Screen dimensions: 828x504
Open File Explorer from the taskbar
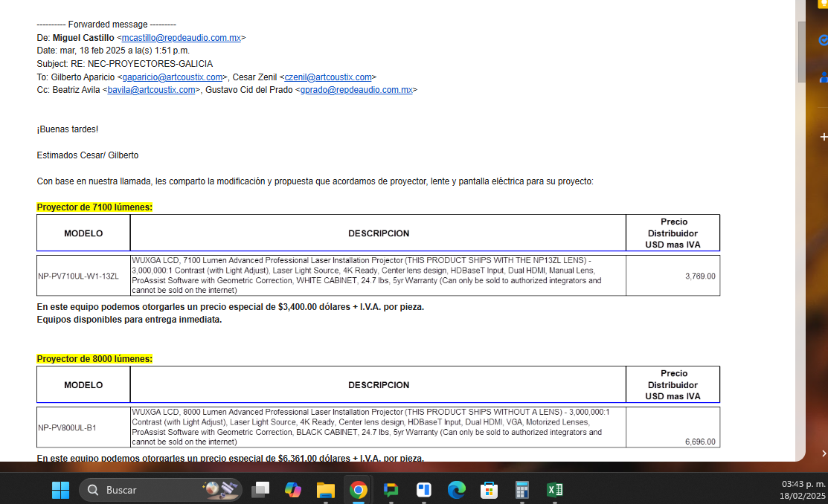(x=325, y=490)
